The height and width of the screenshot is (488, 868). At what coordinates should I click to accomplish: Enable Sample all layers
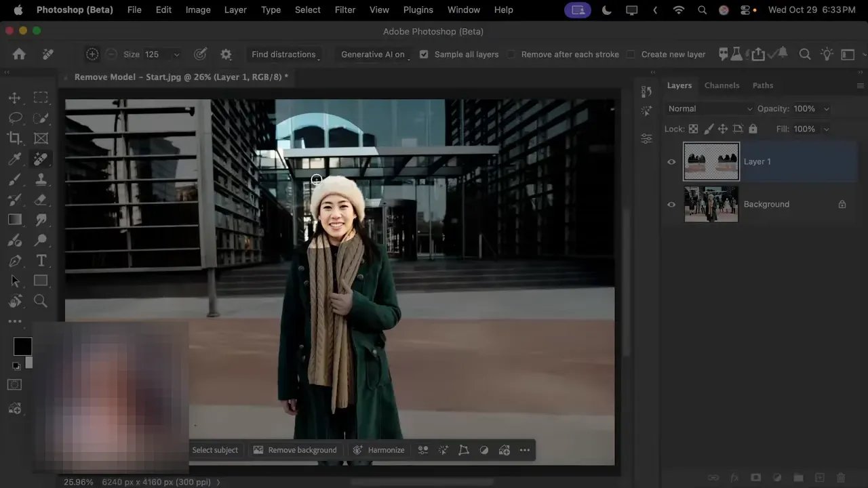pyautogui.click(x=424, y=54)
